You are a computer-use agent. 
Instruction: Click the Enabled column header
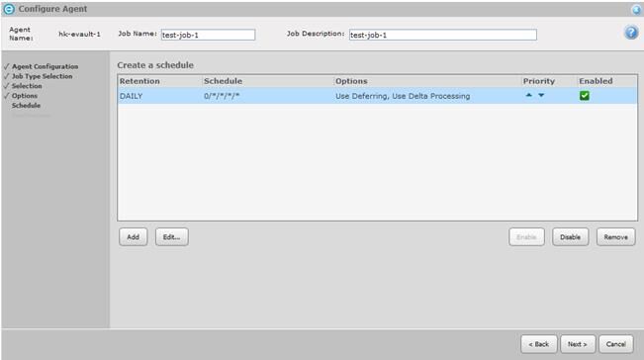(x=596, y=81)
